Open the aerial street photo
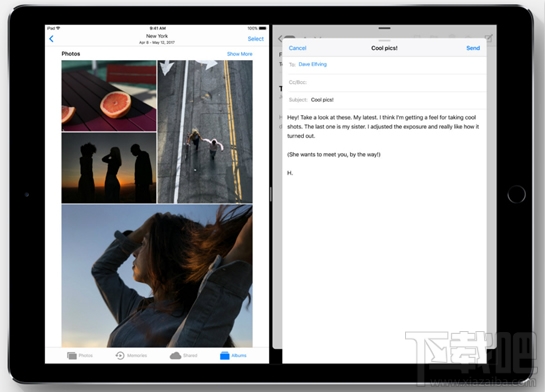 click(x=205, y=131)
